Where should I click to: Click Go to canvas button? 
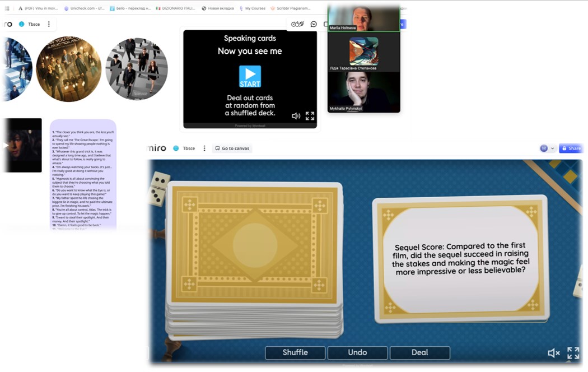click(232, 148)
